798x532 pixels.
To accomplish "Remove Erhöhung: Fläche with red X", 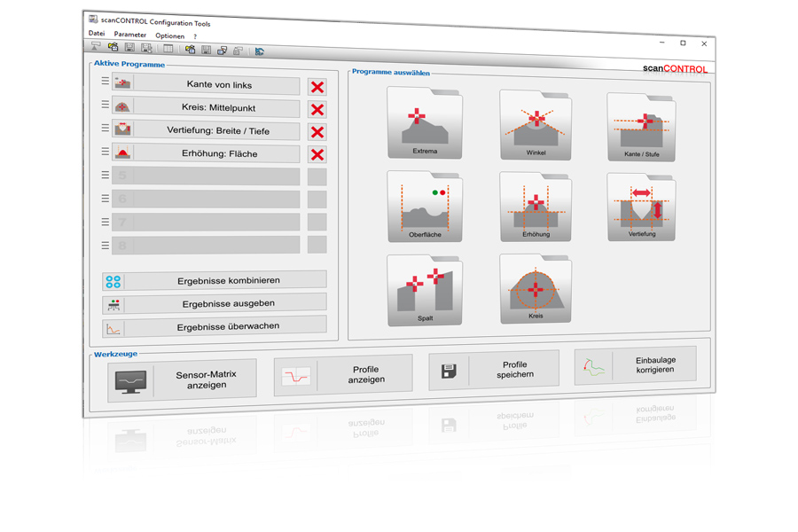I will tap(317, 154).
